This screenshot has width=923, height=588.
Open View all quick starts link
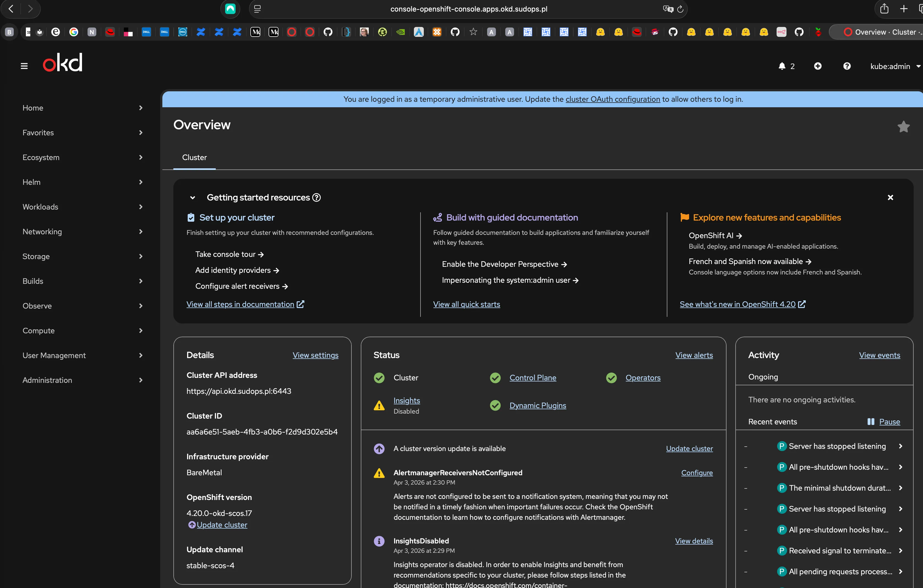point(466,304)
